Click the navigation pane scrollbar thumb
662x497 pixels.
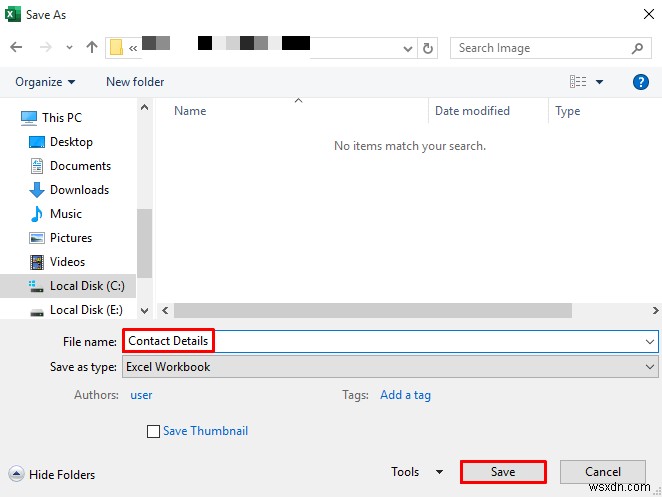(144, 243)
